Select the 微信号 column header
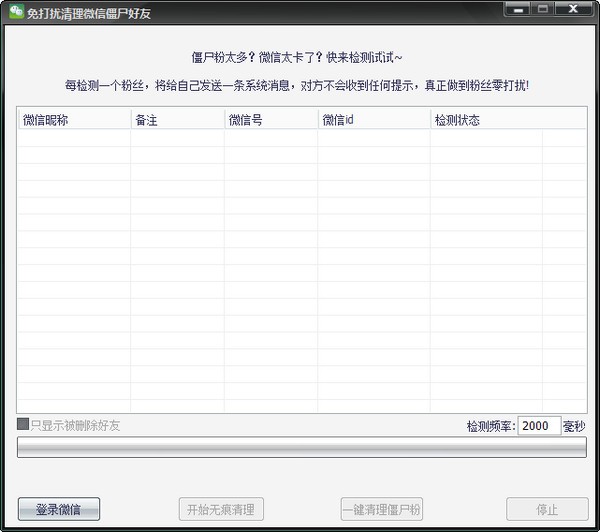The image size is (600, 532). tap(270, 120)
